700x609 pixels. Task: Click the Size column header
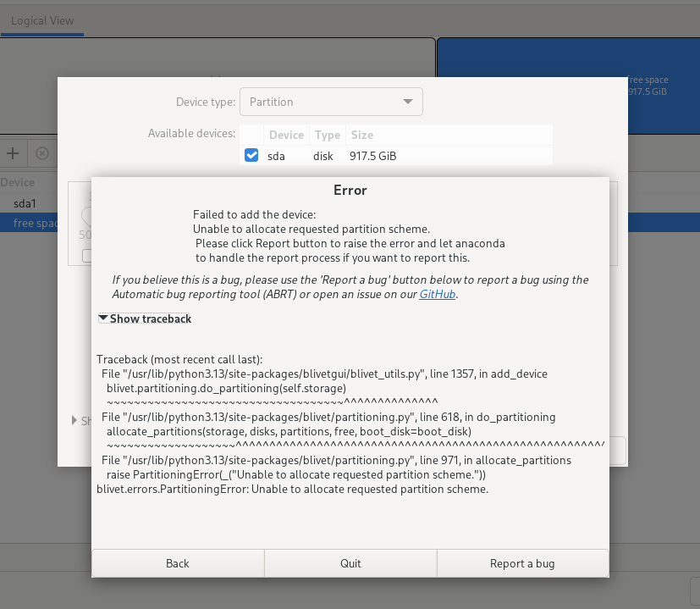(x=361, y=134)
